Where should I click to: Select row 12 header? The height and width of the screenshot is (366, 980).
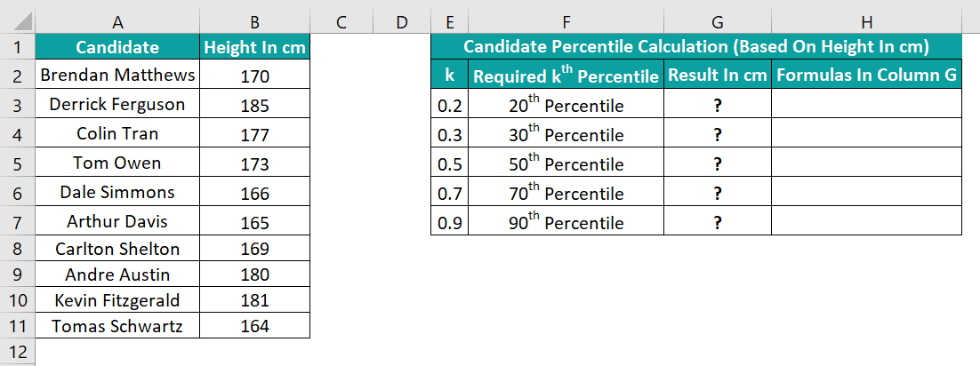17,352
